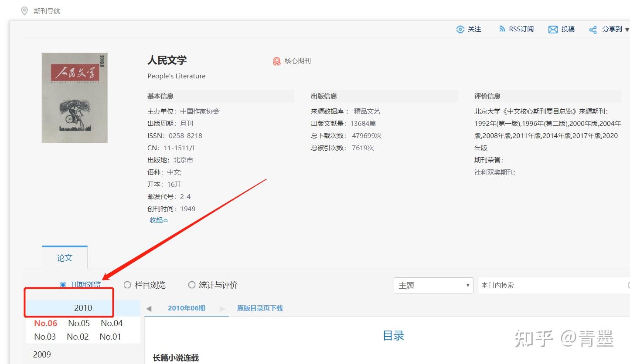Switch to 栏目浏览 browsing mode
Viewport: 630px width, 364px height.
127,285
